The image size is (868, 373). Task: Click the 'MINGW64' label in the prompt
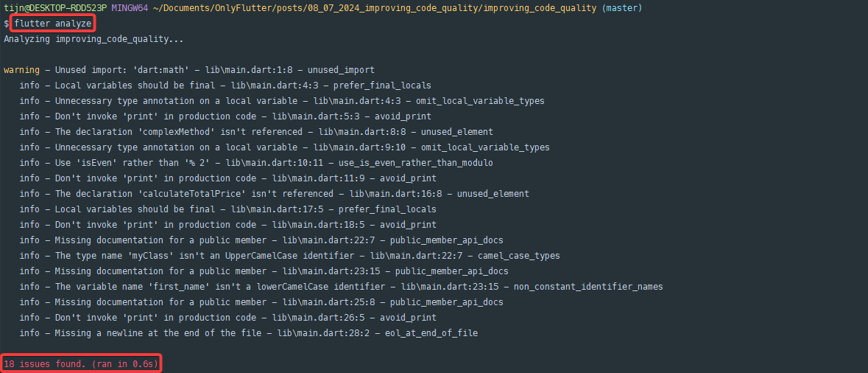point(130,8)
